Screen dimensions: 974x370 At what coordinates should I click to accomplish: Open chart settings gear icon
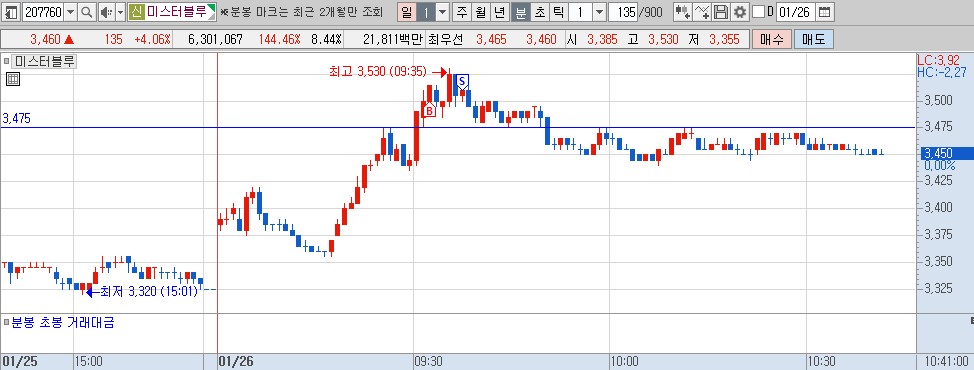[739, 11]
